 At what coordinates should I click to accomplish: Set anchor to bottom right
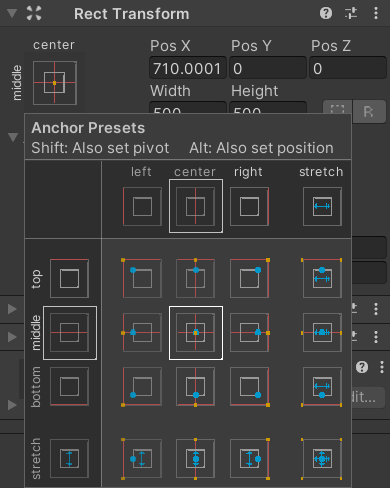click(249, 386)
